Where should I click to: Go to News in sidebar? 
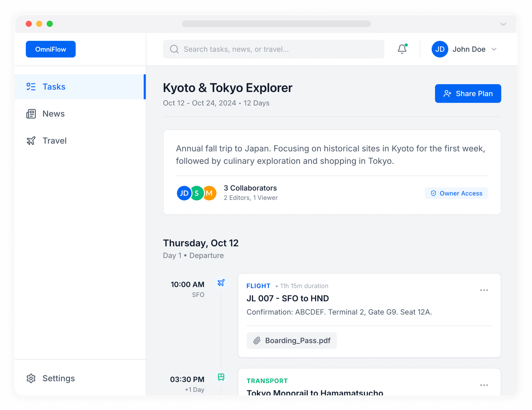53,114
